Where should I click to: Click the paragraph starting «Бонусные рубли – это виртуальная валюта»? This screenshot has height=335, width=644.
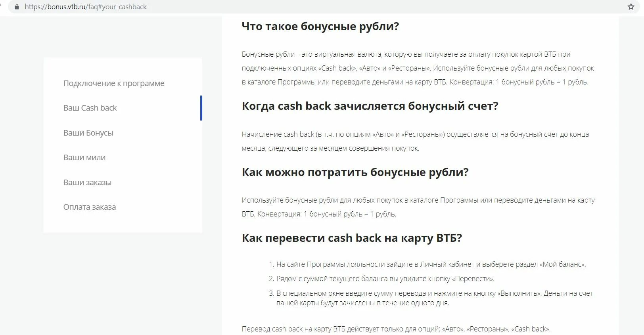point(418,68)
